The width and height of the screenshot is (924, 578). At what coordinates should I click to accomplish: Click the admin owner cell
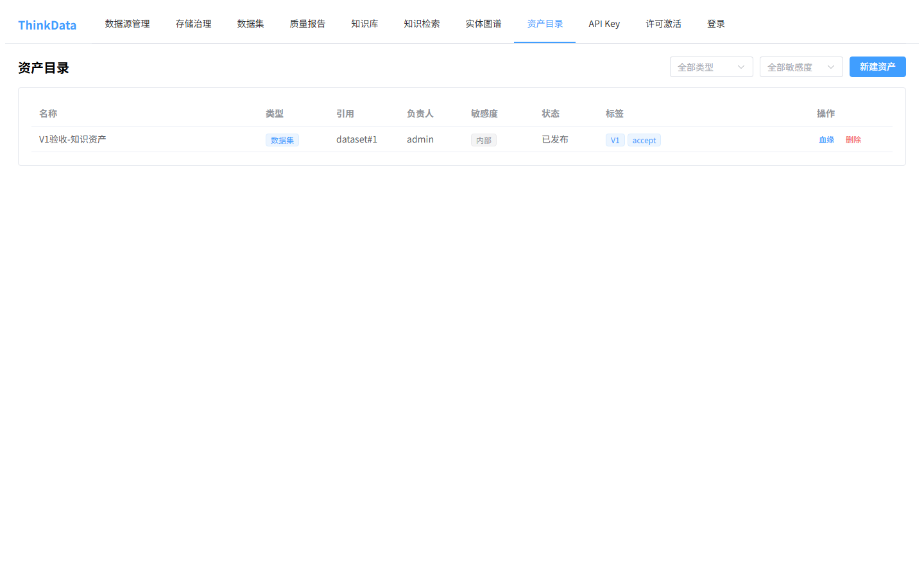pos(420,139)
